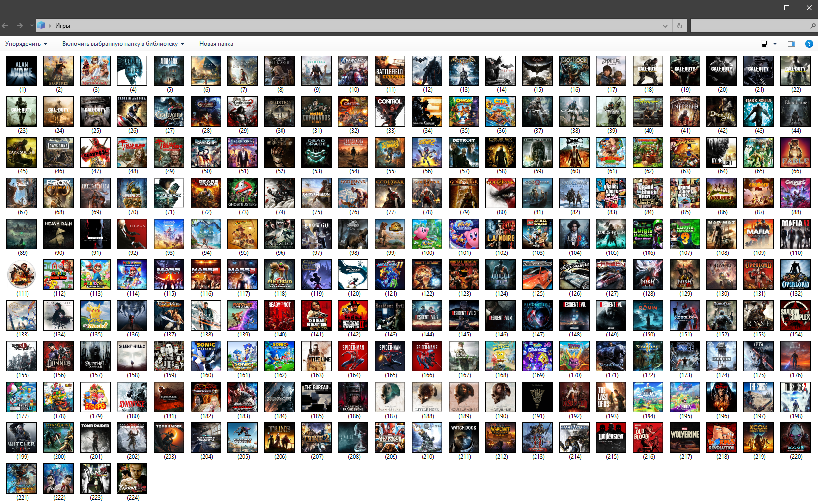
Task: Select the Fable folder icon (66)
Action: (x=795, y=152)
